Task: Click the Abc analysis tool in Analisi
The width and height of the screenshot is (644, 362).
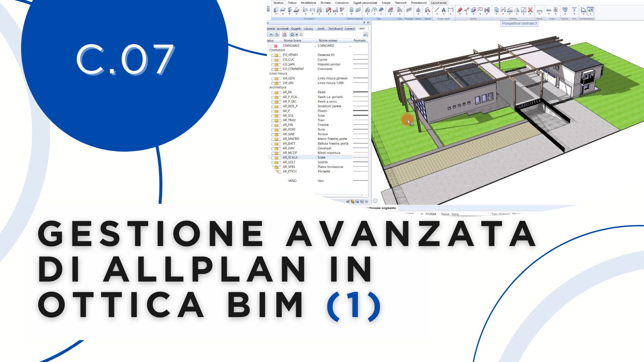Action: coord(549,10)
